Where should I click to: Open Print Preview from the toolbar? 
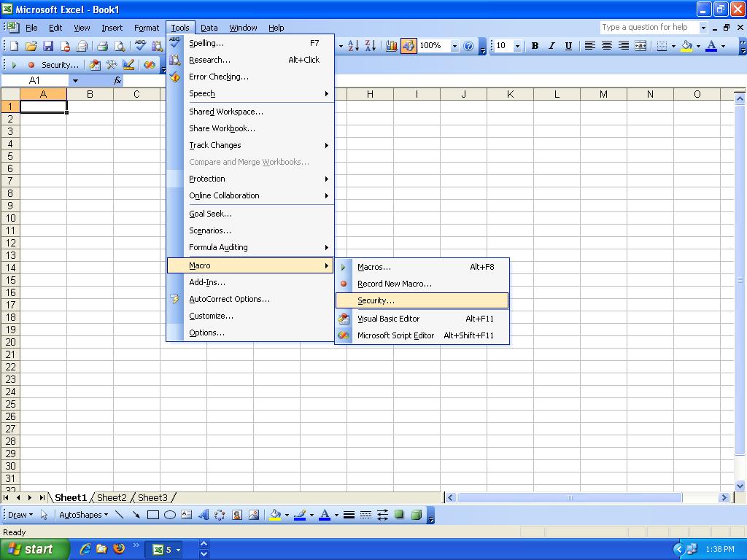pyautogui.click(x=120, y=46)
